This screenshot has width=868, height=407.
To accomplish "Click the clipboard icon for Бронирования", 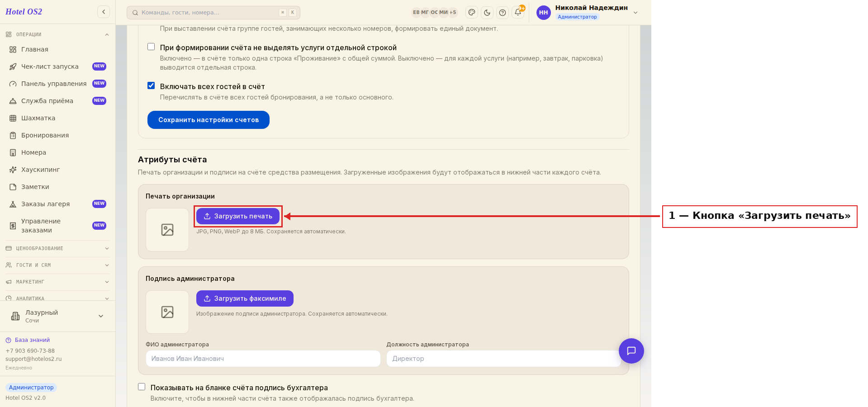I will (x=13, y=135).
